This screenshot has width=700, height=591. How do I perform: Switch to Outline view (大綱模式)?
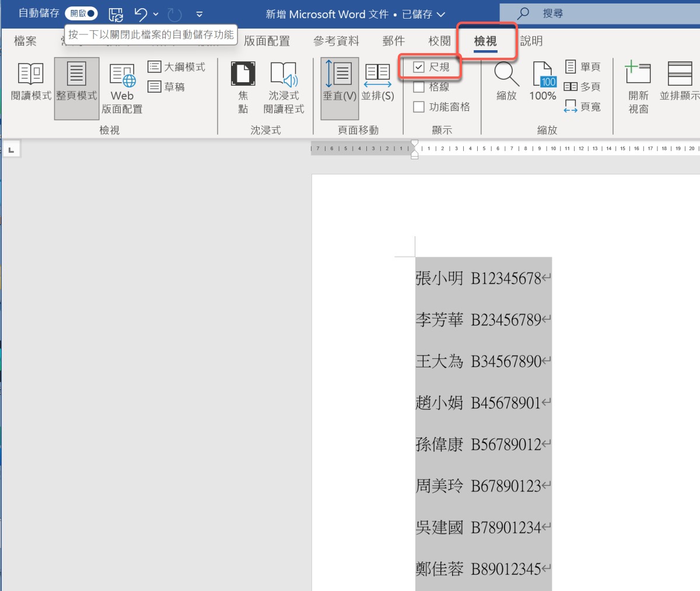tap(176, 67)
